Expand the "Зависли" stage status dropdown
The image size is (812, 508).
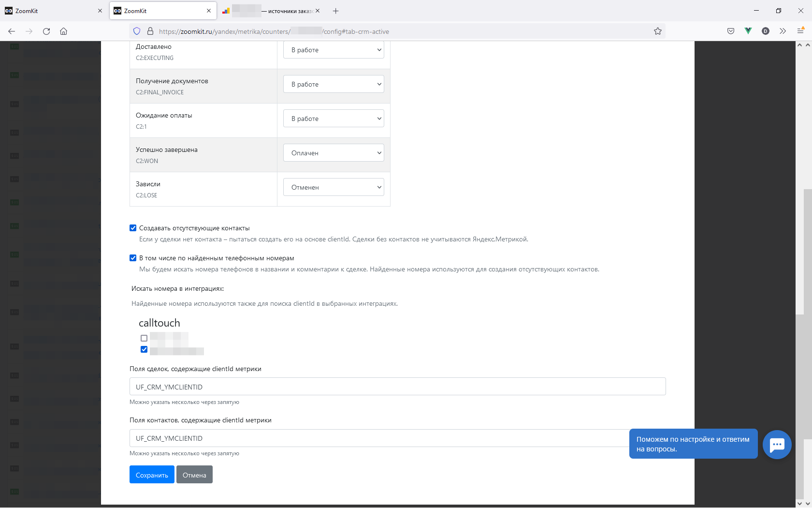point(333,187)
